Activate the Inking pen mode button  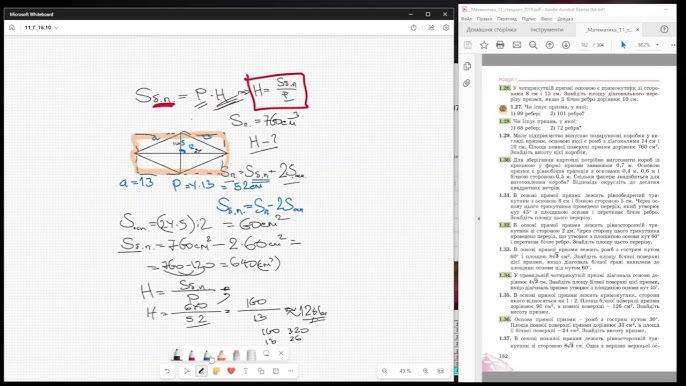coord(201,371)
